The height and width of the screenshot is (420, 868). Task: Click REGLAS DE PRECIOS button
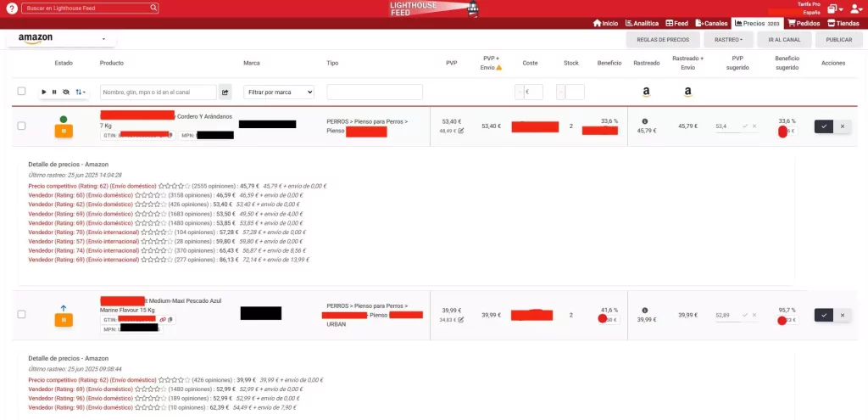point(663,40)
